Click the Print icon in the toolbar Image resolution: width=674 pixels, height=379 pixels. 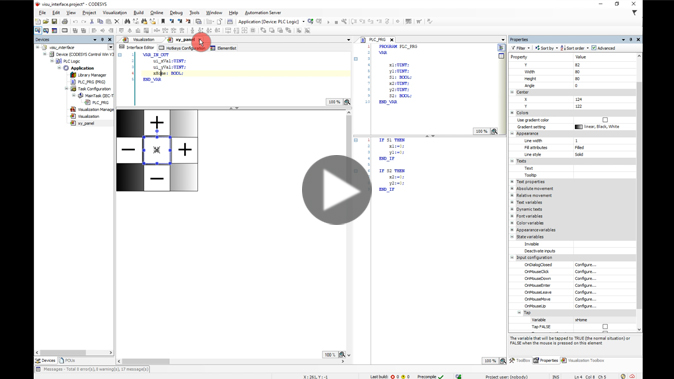[64, 21]
